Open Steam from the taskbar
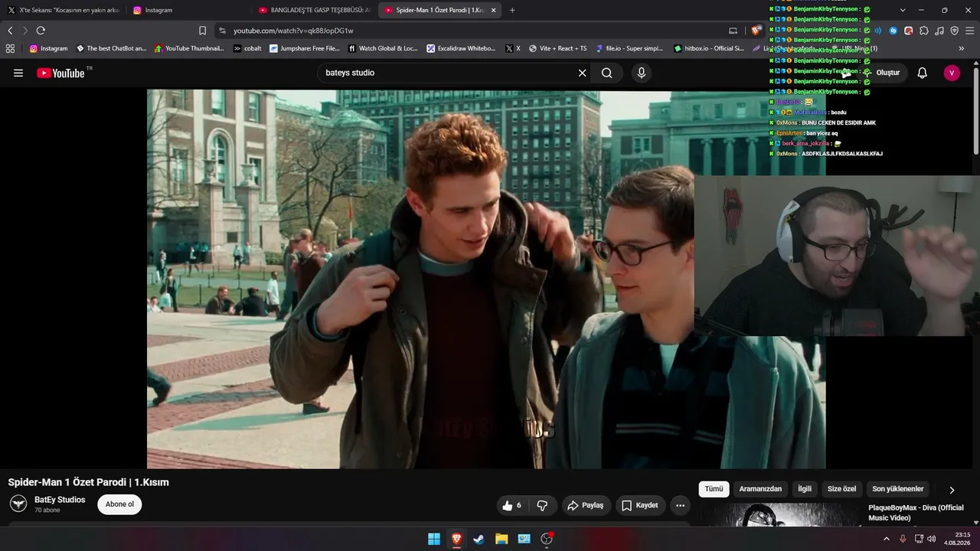980x551 pixels. pyautogui.click(x=479, y=539)
